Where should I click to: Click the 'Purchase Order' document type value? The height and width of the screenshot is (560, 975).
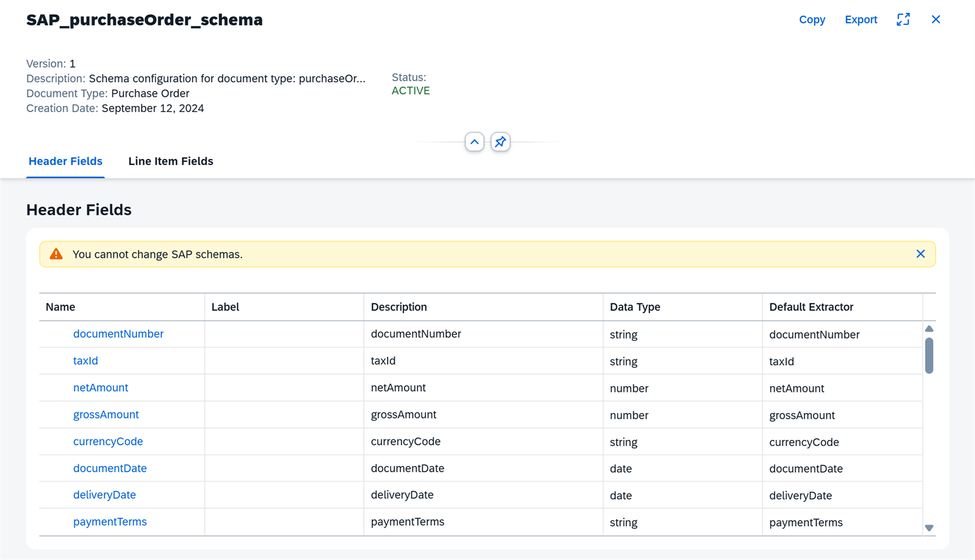click(150, 93)
